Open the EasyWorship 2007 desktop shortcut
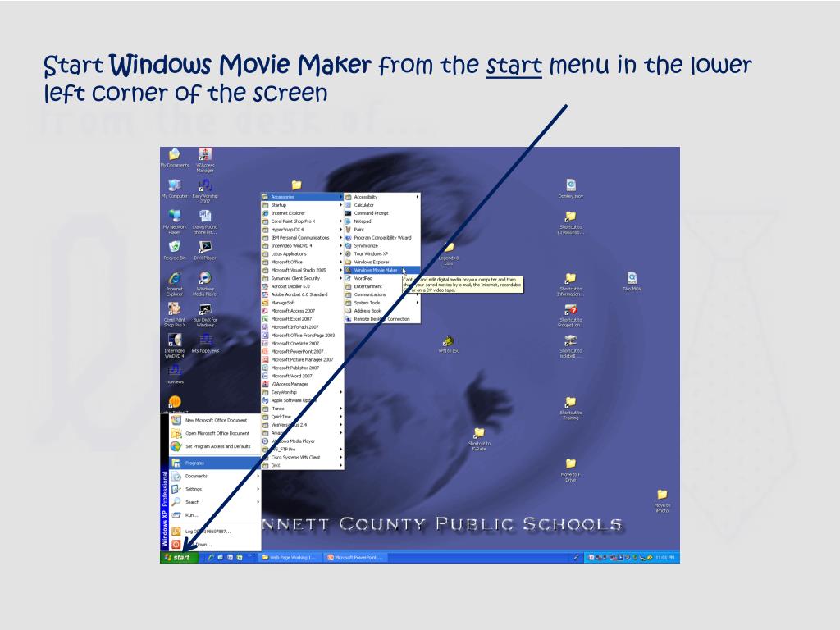This screenshot has height=630, width=840. [205, 191]
